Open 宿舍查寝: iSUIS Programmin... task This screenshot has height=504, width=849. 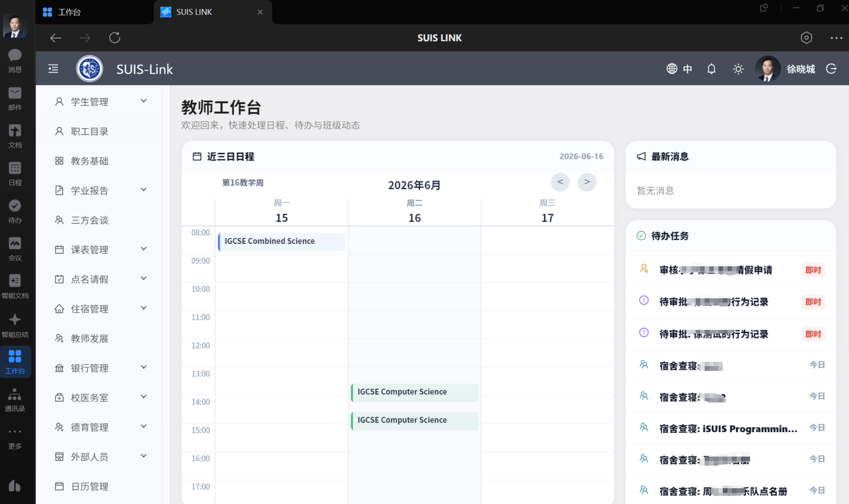pos(731,428)
